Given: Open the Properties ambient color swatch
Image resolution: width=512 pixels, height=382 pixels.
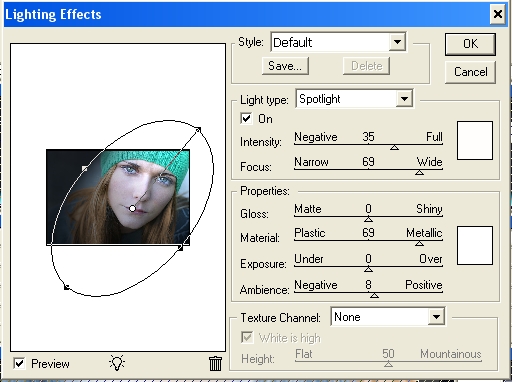Looking at the screenshot, I should [475, 246].
